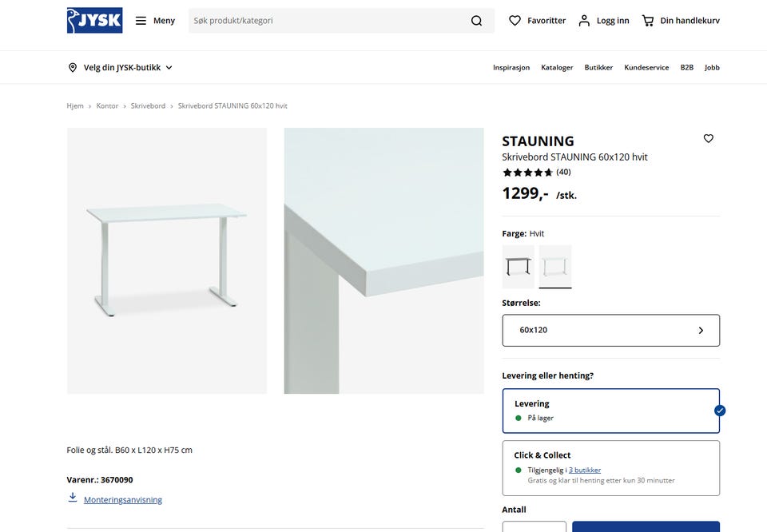Go to Skrivebord breadcrumb
Screen dimensions: 767x532
tap(148, 105)
